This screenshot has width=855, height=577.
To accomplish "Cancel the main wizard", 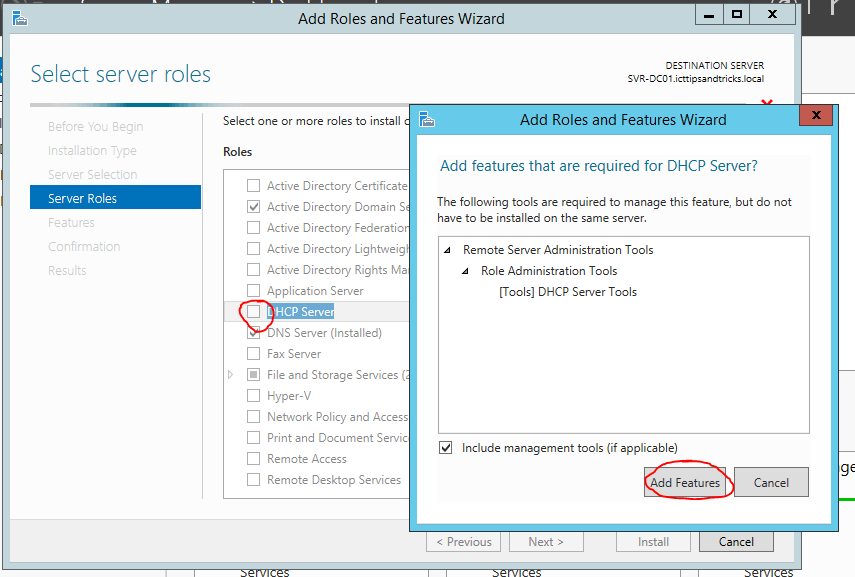I will point(736,542).
